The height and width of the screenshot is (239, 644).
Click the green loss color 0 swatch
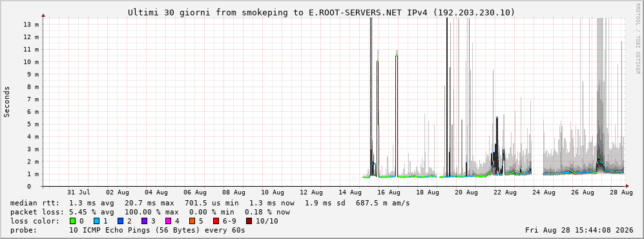click(73, 221)
